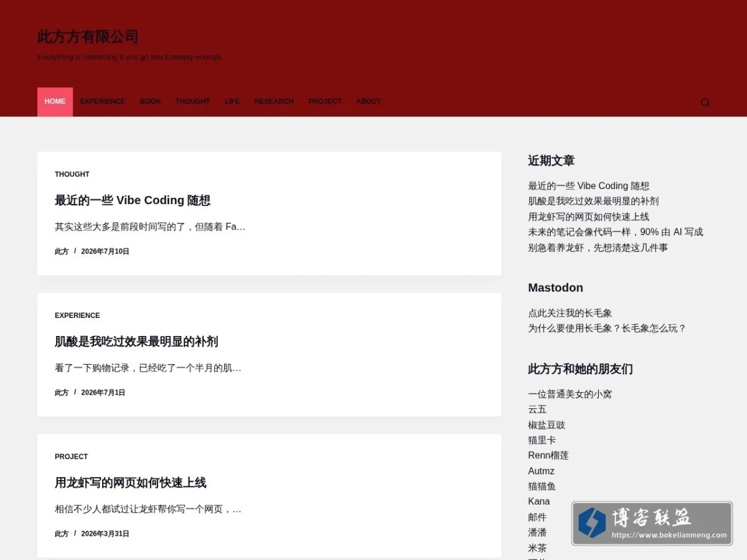Open the ABOUT menu page
This screenshot has height=560, width=747.
click(369, 101)
